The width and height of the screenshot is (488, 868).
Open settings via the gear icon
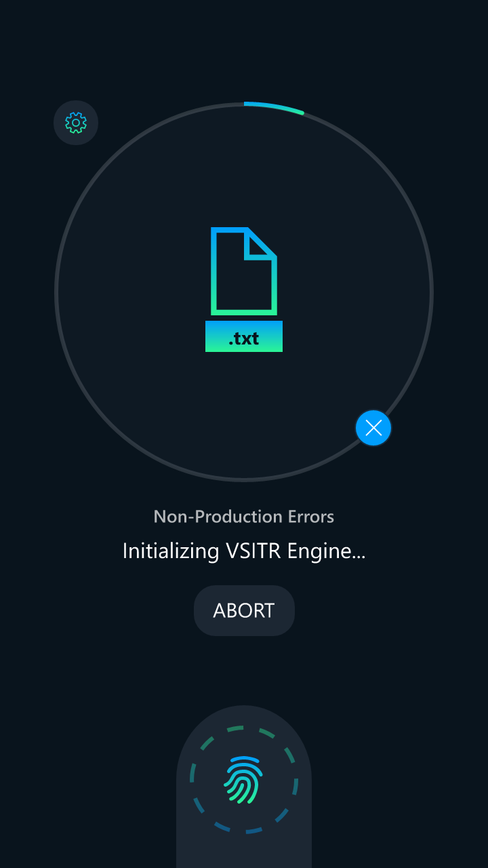[x=76, y=123]
